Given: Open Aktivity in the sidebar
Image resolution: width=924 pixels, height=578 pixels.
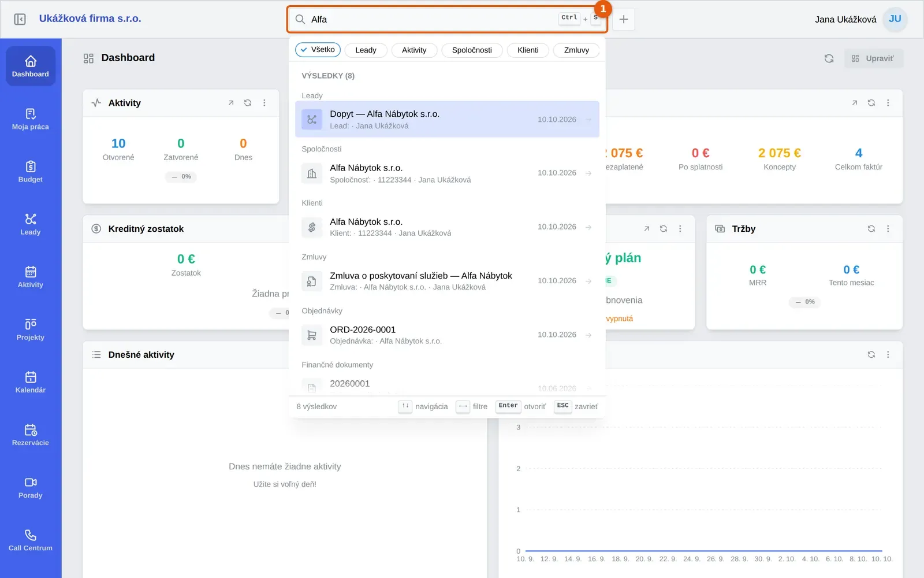Looking at the screenshot, I should (31, 277).
